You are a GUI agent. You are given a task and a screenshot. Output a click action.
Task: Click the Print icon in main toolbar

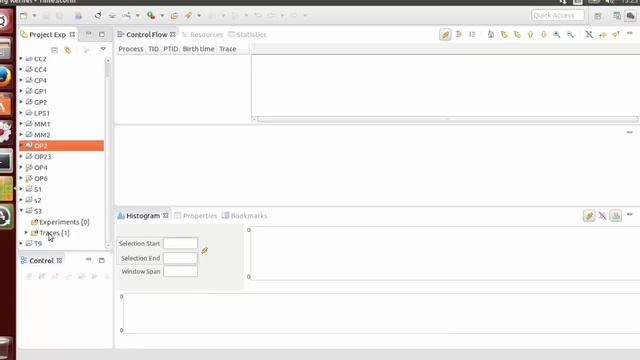[x=78, y=16]
